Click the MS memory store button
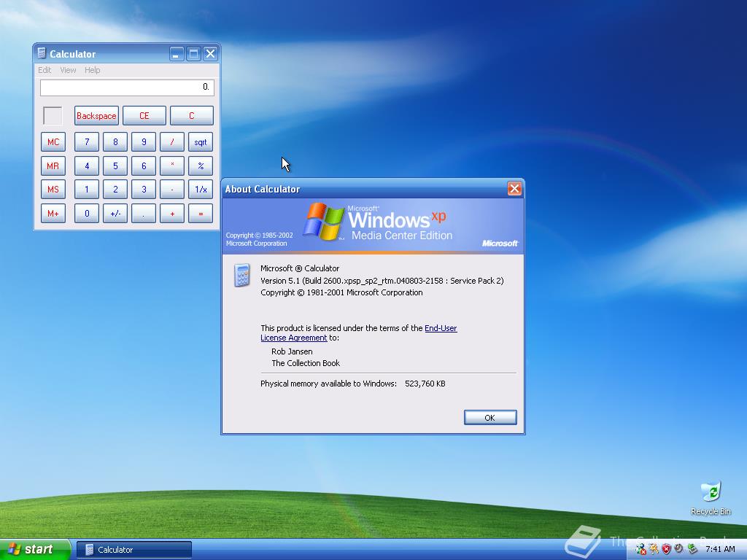Viewport: 747px width, 560px height. [x=53, y=190]
